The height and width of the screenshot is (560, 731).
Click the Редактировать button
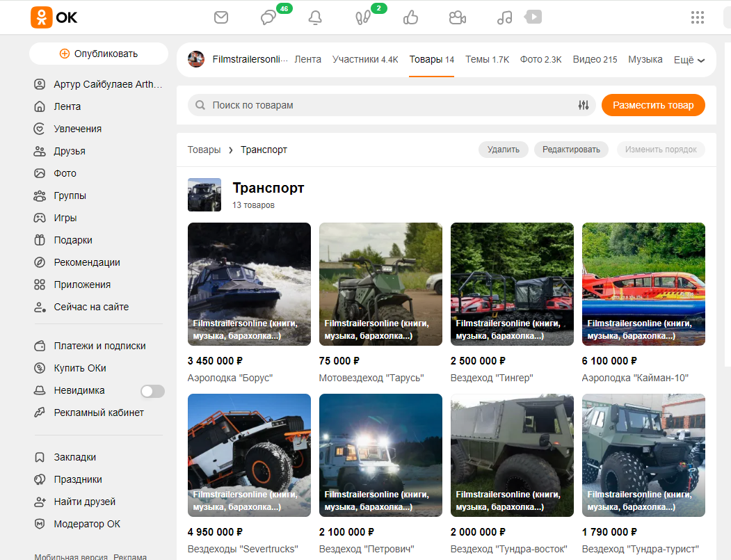pos(571,150)
